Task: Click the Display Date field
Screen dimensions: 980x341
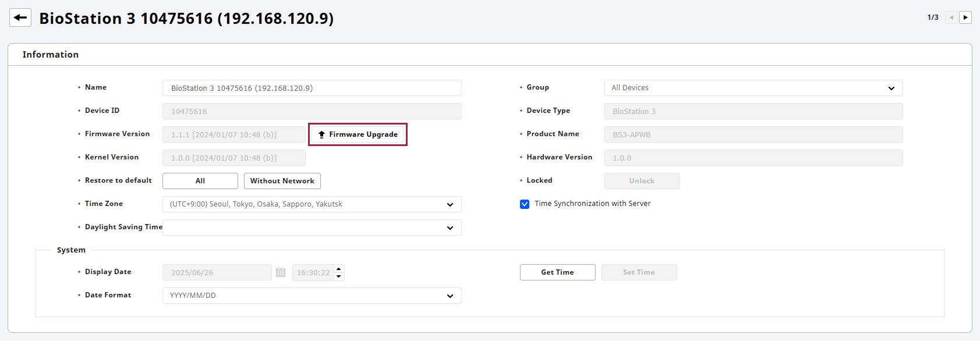Action: tap(217, 272)
